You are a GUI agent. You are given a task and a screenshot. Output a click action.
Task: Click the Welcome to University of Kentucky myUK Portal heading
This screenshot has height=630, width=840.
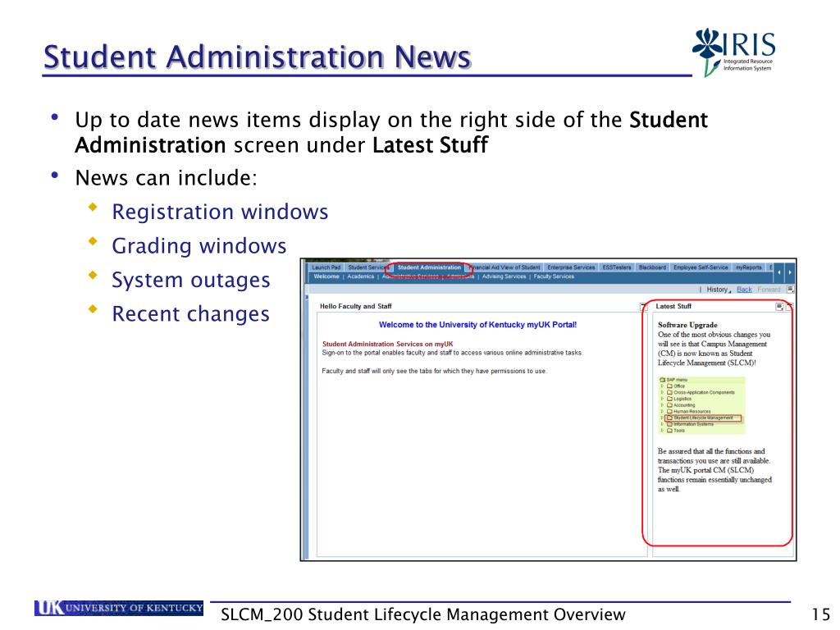(477, 325)
